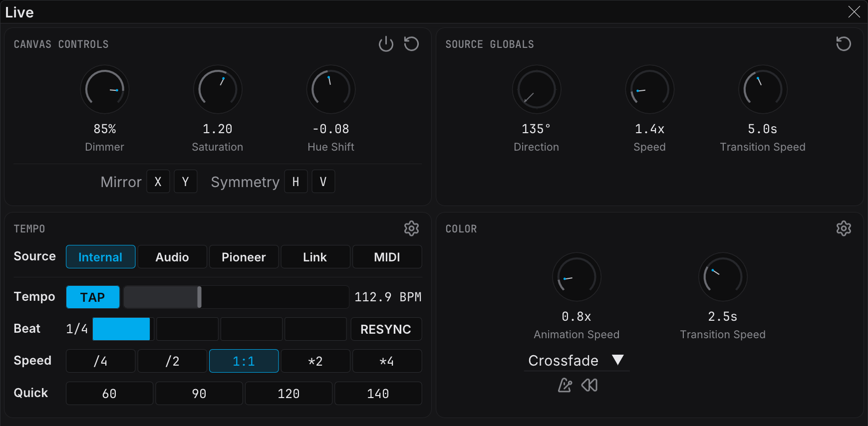
Task: Set quick tempo to 60
Action: pos(109,394)
